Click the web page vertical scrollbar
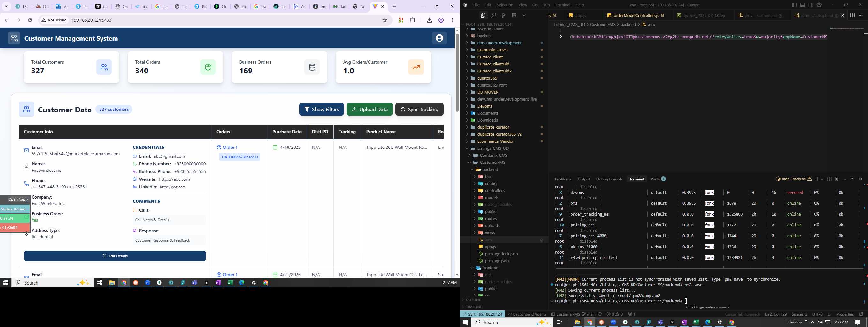 [x=457, y=72]
